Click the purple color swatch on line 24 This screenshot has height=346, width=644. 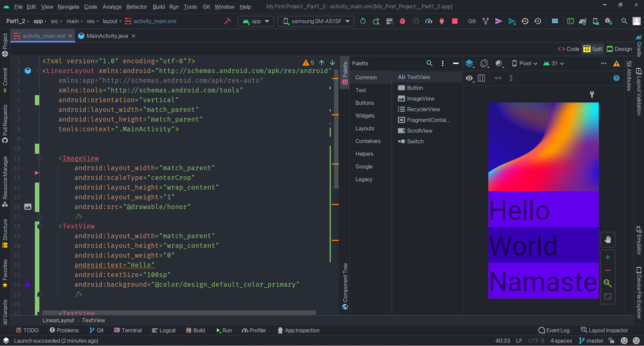(27, 285)
